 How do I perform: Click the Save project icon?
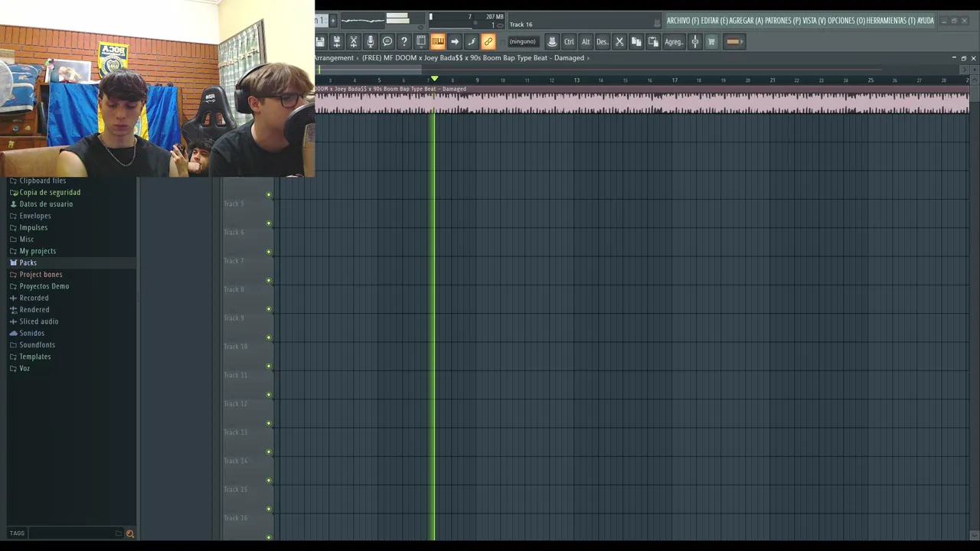point(320,41)
